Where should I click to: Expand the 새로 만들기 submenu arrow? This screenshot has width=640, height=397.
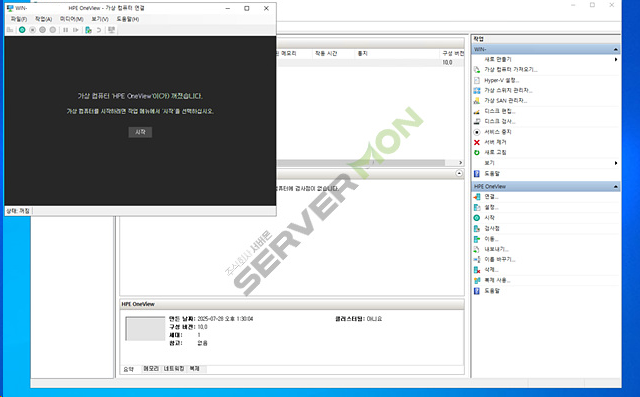click(616, 60)
